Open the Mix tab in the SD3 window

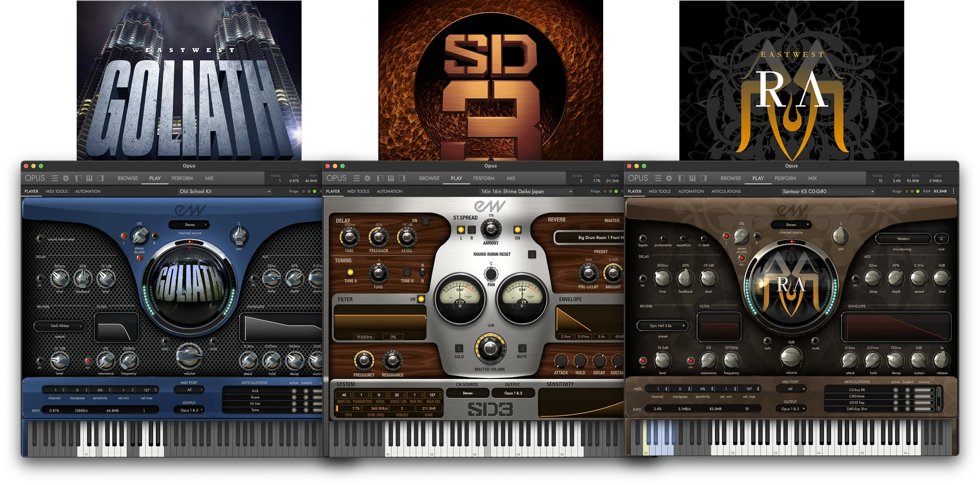pyautogui.click(x=511, y=179)
